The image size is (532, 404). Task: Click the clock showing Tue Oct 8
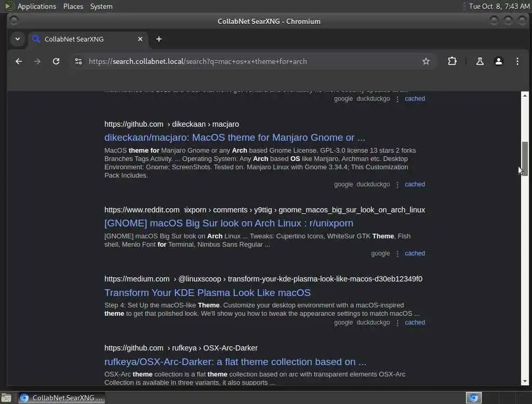499,6
